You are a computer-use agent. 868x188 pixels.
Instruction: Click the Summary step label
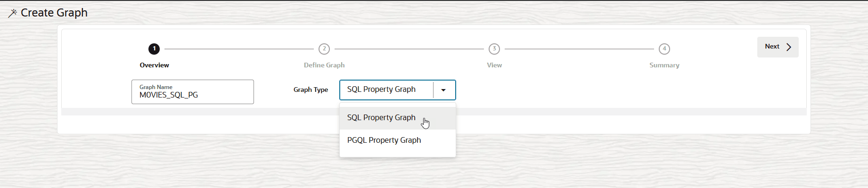664,65
